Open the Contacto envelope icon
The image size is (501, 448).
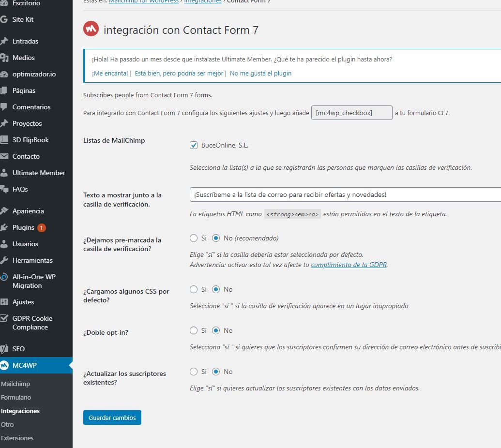(4, 156)
